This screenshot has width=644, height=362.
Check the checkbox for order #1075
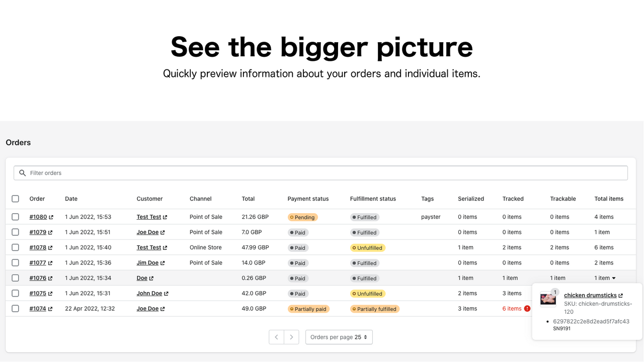click(x=15, y=293)
